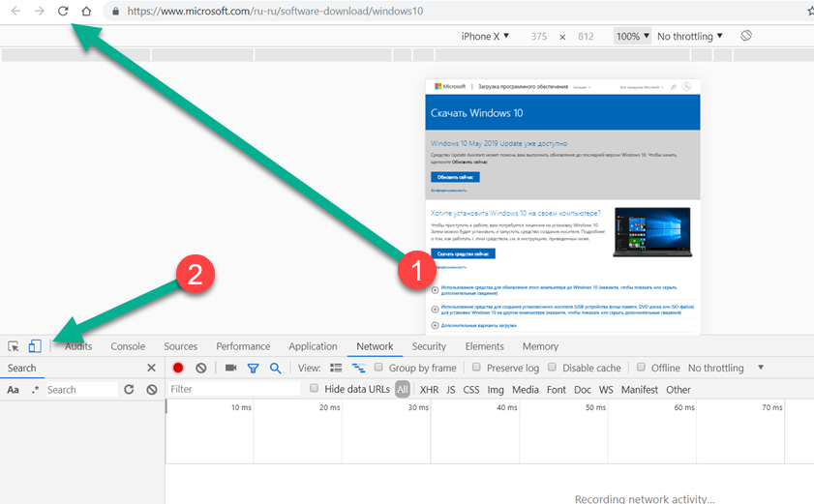Click the lock icon in address bar

coord(115,11)
